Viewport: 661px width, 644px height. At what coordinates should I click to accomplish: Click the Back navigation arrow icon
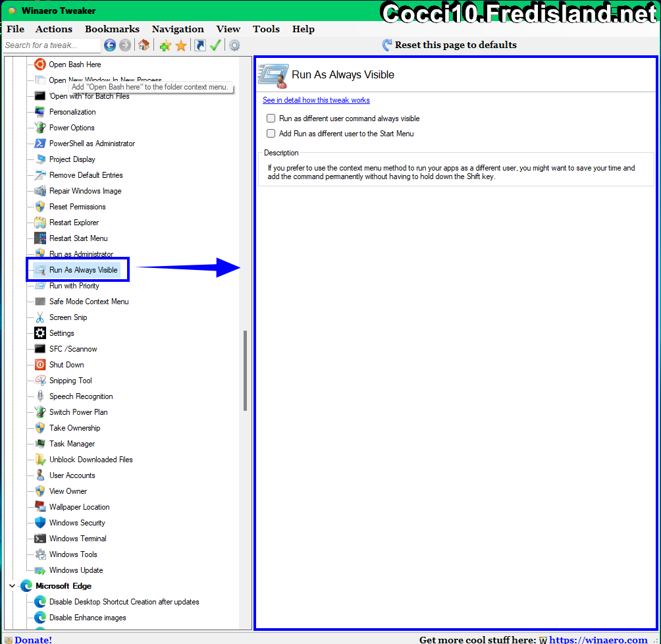click(x=109, y=45)
